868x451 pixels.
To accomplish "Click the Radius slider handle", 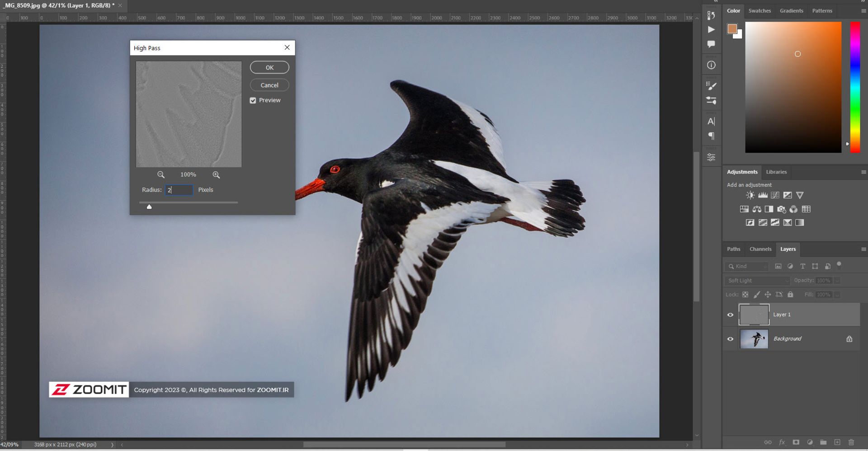I will click(149, 207).
